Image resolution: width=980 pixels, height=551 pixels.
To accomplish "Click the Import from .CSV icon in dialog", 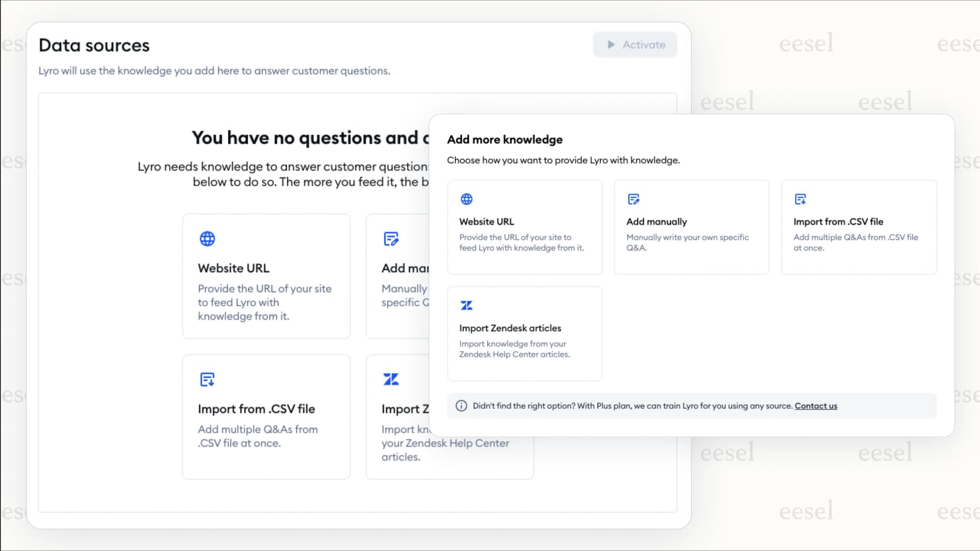I will pos(800,199).
